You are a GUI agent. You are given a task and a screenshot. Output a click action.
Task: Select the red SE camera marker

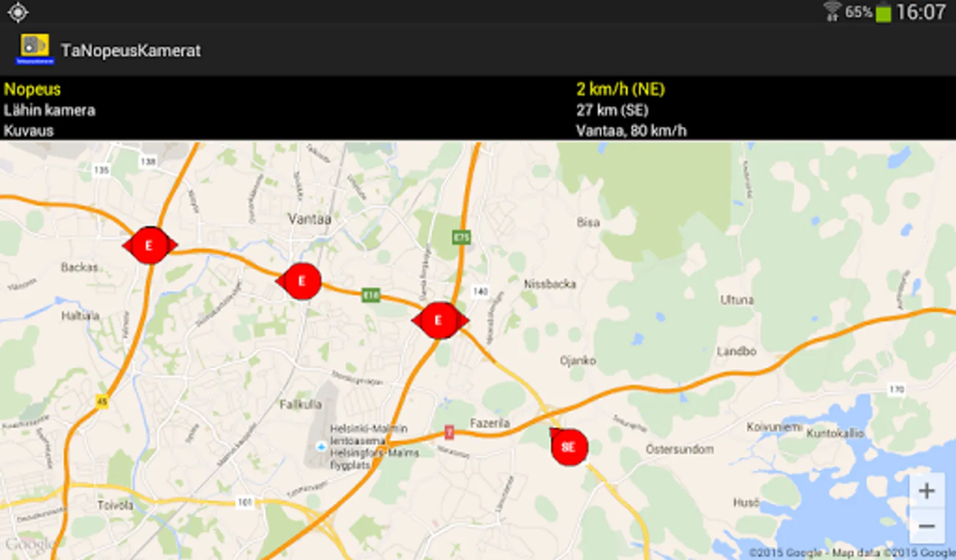568,446
